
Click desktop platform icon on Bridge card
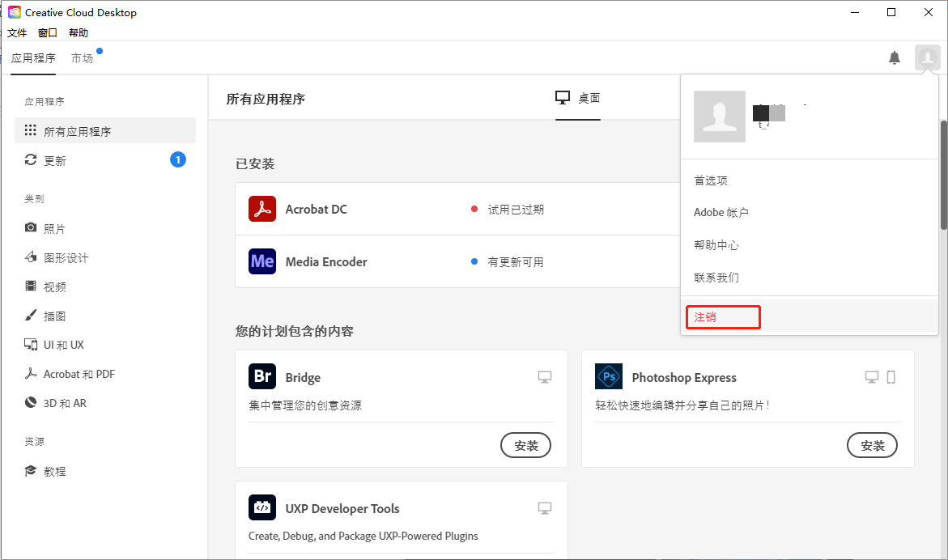pyautogui.click(x=545, y=377)
